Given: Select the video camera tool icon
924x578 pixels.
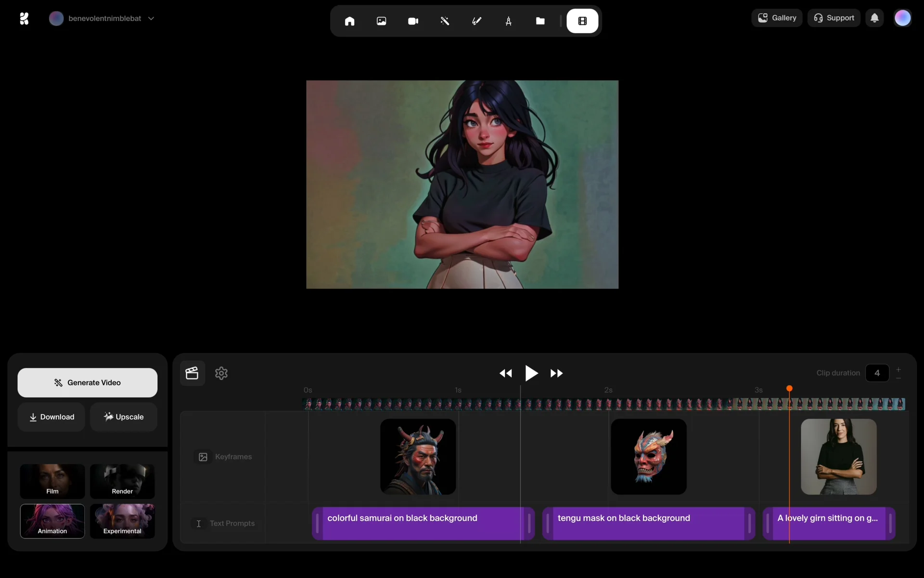Looking at the screenshot, I should tap(413, 21).
